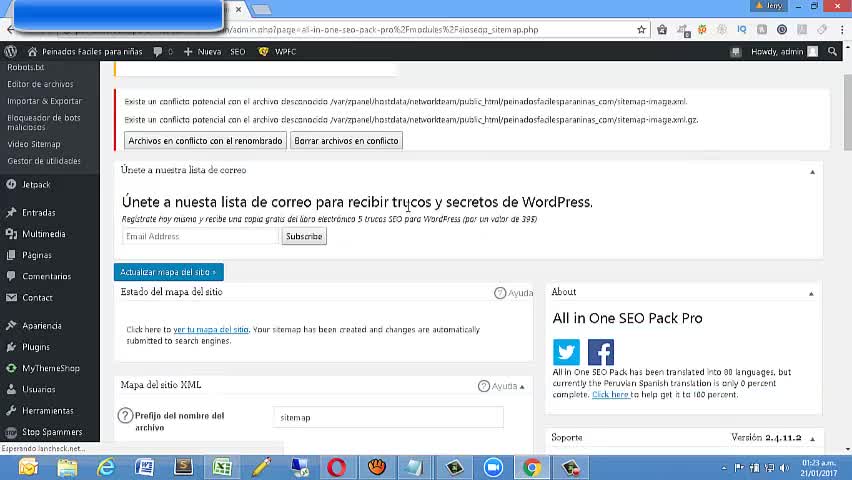Click Actualizar mapa del sitio button
The height and width of the screenshot is (480, 852).
pyautogui.click(x=168, y=272)
